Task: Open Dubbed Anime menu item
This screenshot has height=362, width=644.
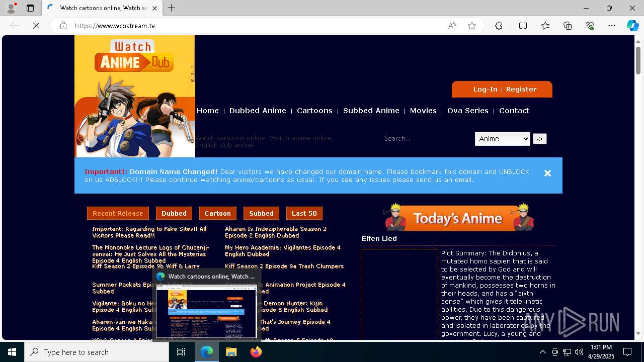Action: (258, 111)
